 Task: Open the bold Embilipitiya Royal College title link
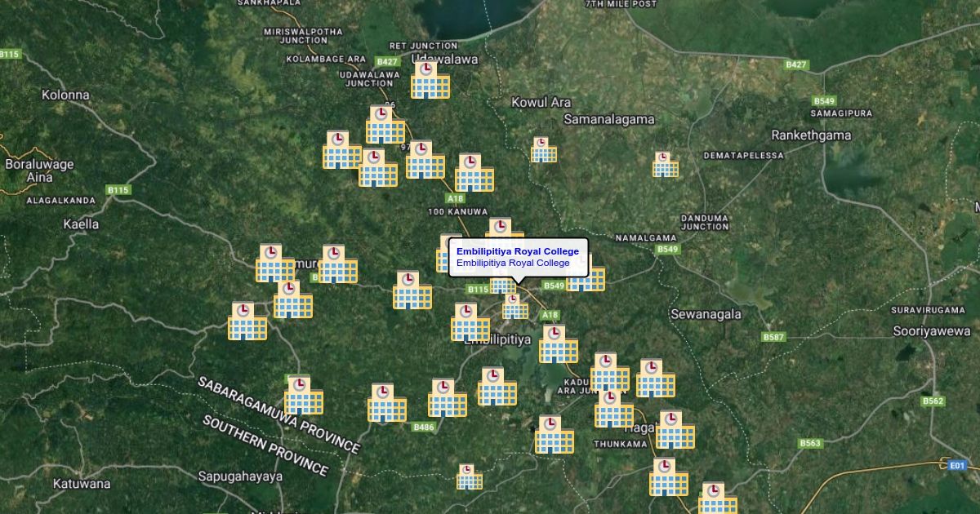coord(517,251)
